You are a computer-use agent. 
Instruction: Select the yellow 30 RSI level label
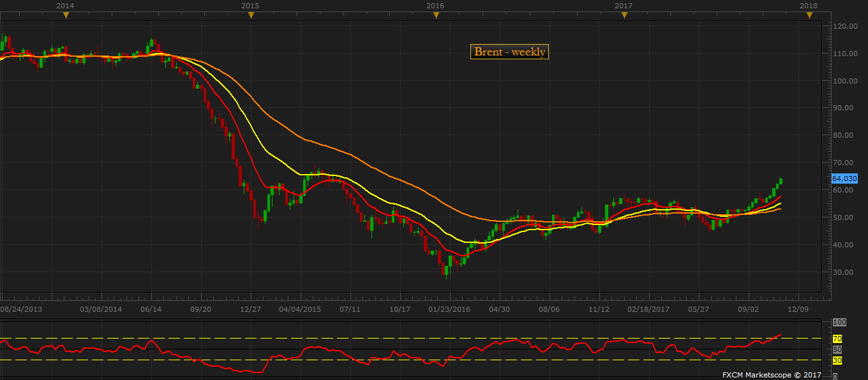(837, 361)
